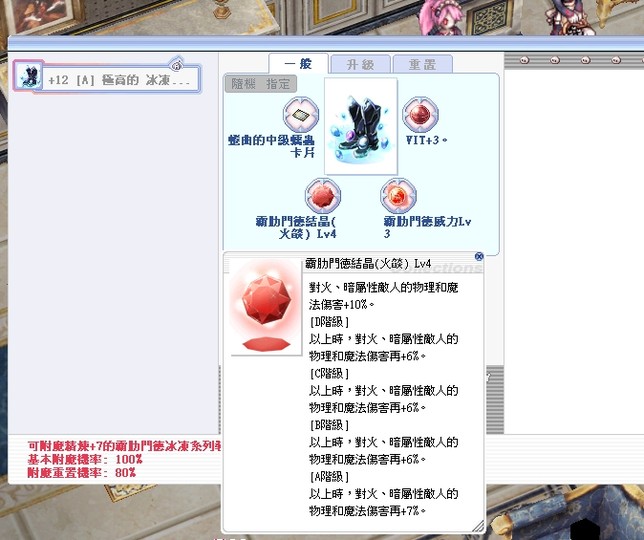Select the 霸肋門德威力Lv3 enchant icon
This screenshot has width=644, height=540.
(397, 194)
